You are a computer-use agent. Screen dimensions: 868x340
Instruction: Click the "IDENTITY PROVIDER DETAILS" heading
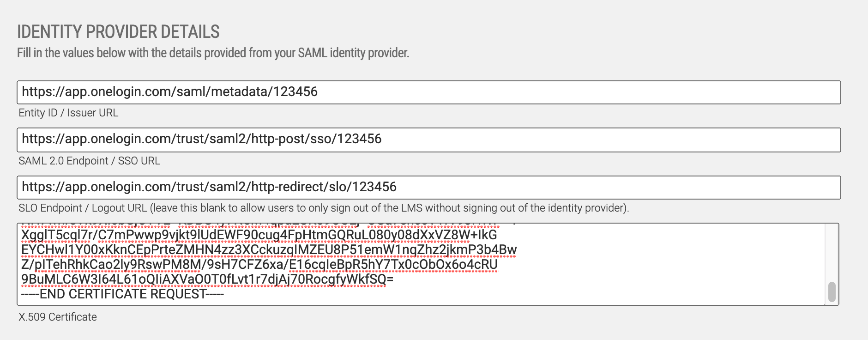118,32
